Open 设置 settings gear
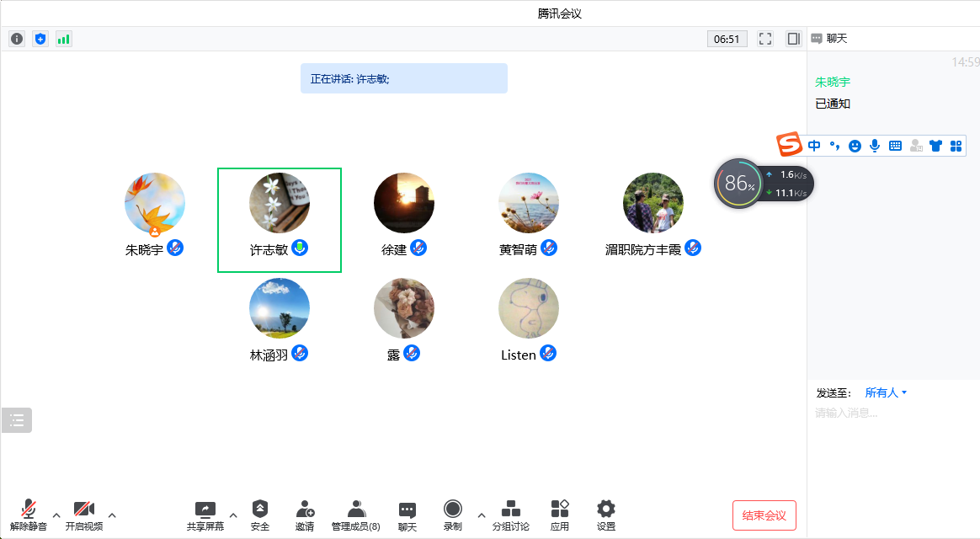Screen dimensions: 980x539 [606, 515]
